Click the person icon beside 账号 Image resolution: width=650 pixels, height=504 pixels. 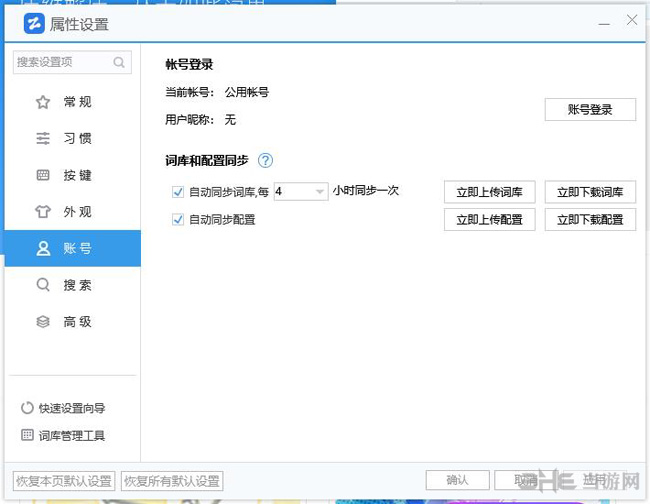tap(43, 248)
